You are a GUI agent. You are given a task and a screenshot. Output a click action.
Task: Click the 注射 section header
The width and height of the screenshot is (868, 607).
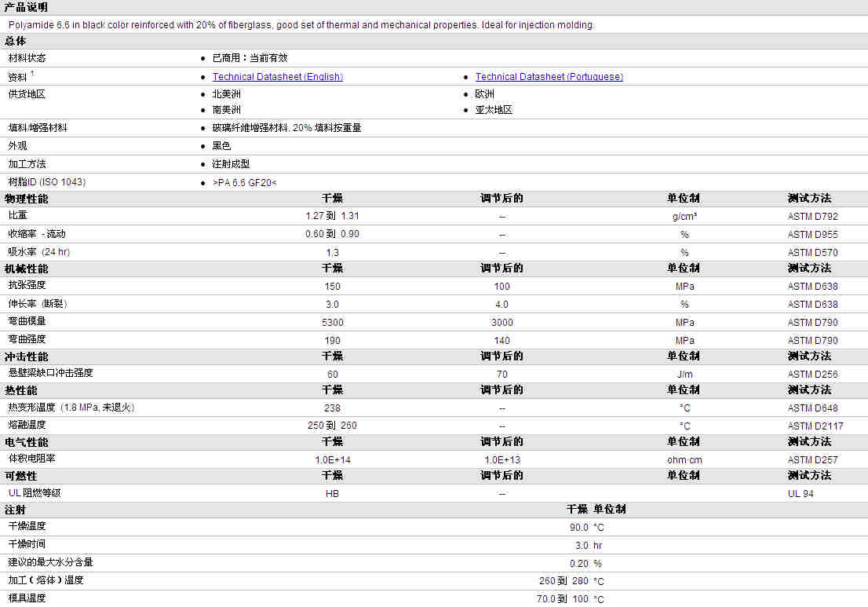(15, 510)
